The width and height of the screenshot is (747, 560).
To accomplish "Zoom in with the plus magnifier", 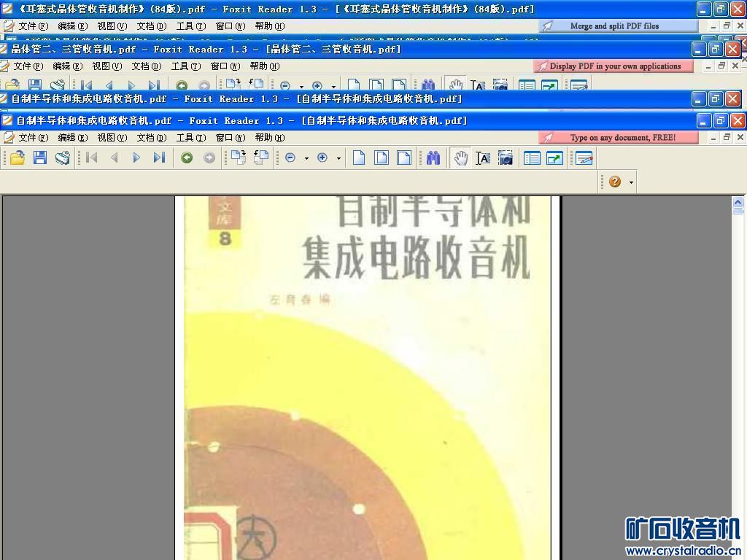I will (322, 157).
